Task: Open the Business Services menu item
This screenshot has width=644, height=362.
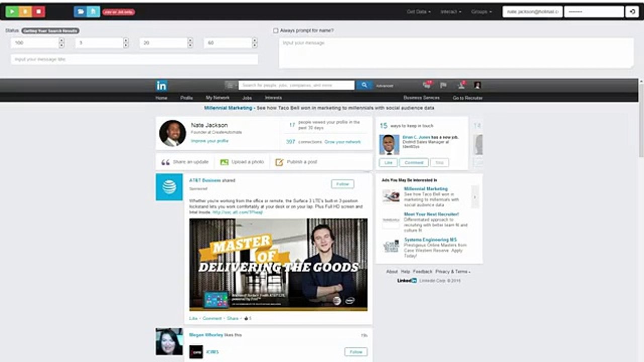Action: point(421,98)
